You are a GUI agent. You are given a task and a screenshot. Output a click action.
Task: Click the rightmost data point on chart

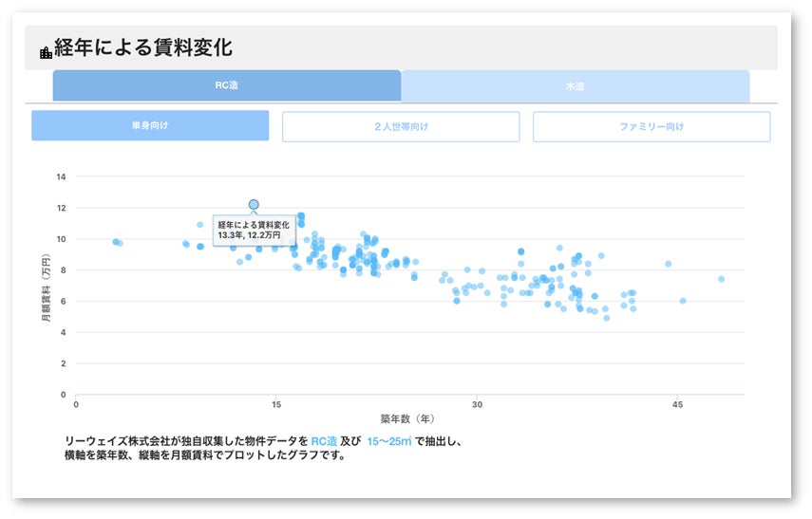(x=722, y=279)
